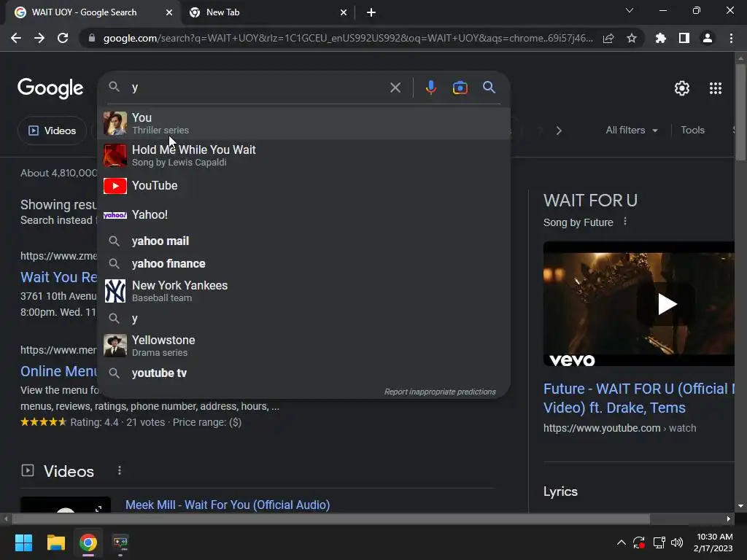Viewport: 747px width, 560px height.
Task: Submit search with magnifier button
Action: 489,87
